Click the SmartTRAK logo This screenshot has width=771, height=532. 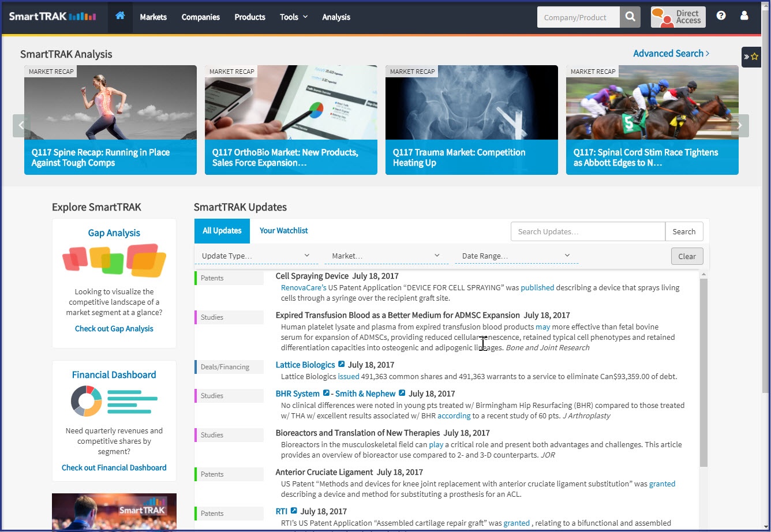53,16
